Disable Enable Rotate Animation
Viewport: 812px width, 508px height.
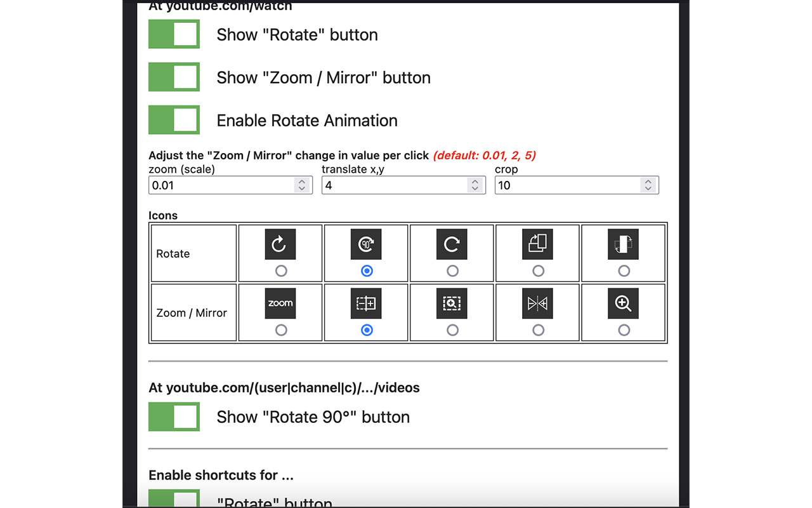coord(174,119)
